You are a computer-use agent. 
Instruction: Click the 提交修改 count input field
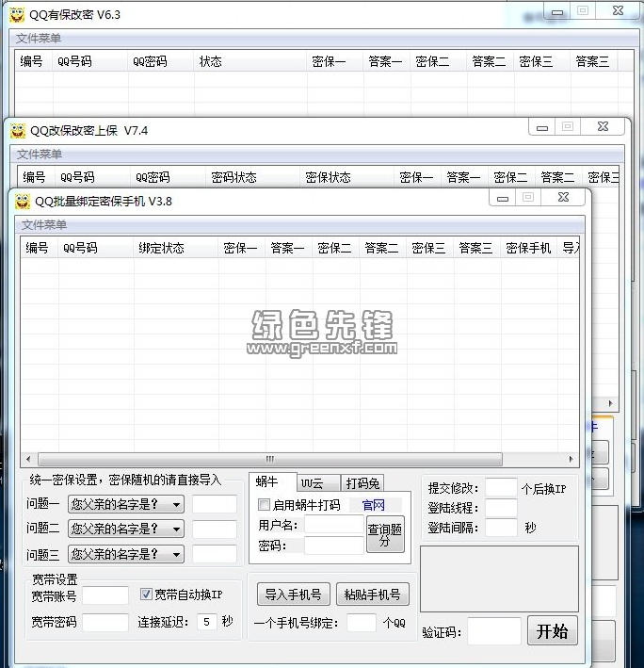[502, 487]
